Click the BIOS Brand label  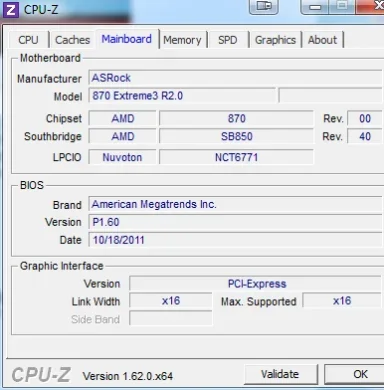67,205
